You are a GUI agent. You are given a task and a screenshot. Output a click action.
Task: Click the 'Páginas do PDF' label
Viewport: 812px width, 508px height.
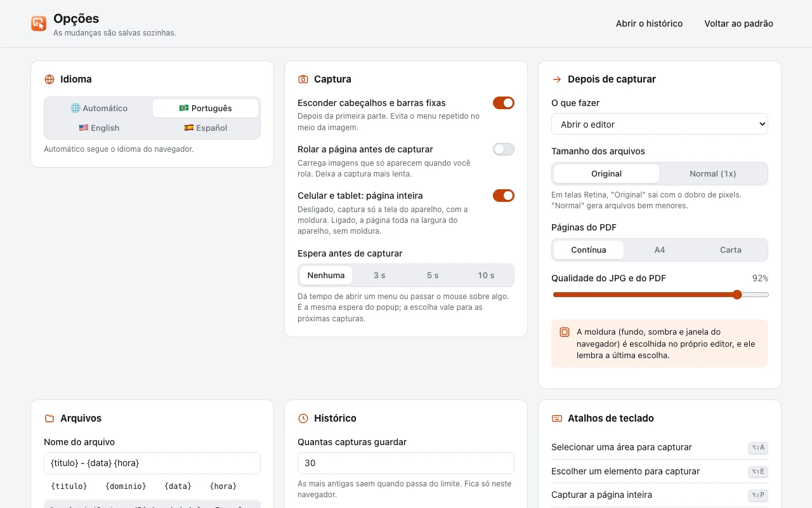[x=584, y=227]
